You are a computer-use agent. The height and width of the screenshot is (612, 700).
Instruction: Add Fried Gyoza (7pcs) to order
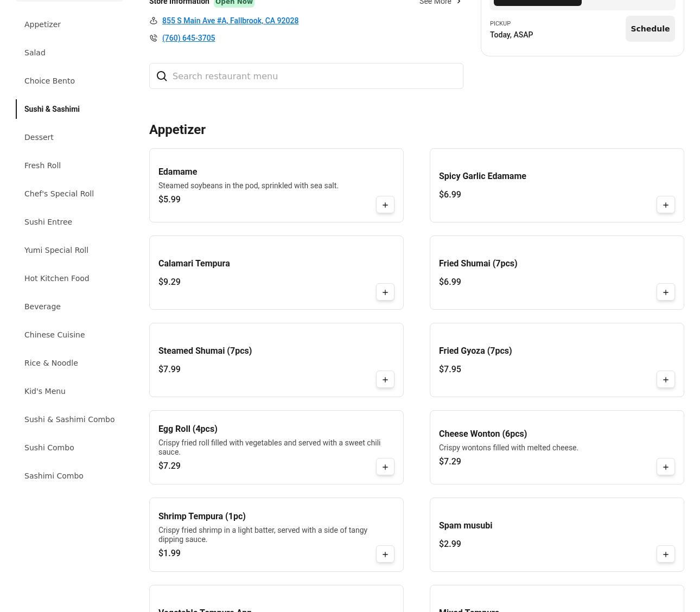pyautogui.click(x=665, y=380)
